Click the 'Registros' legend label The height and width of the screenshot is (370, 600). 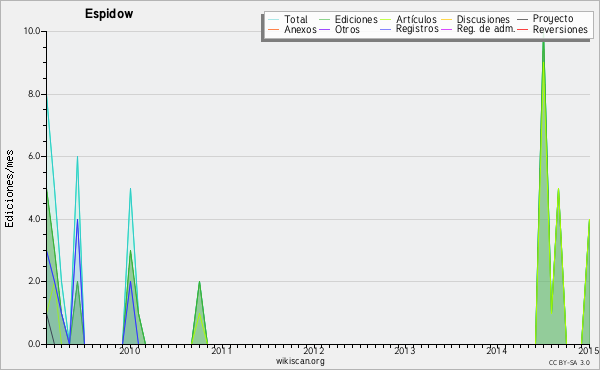point(417,29)
